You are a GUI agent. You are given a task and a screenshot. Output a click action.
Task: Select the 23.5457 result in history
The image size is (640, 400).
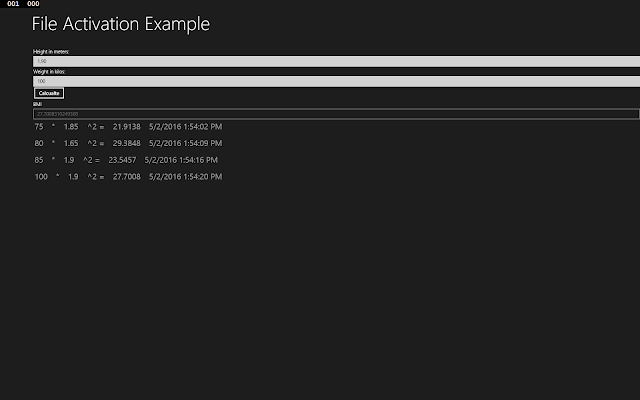(123, 160)
